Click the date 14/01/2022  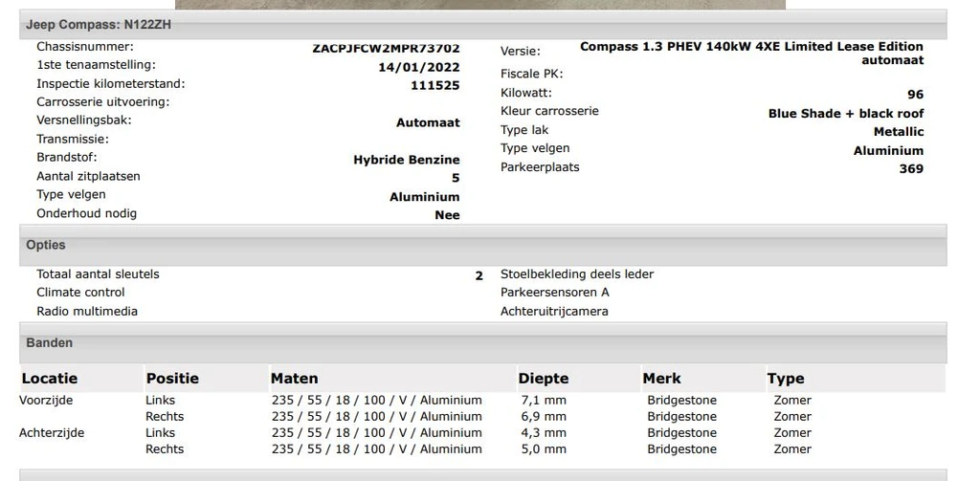[419, 68]
